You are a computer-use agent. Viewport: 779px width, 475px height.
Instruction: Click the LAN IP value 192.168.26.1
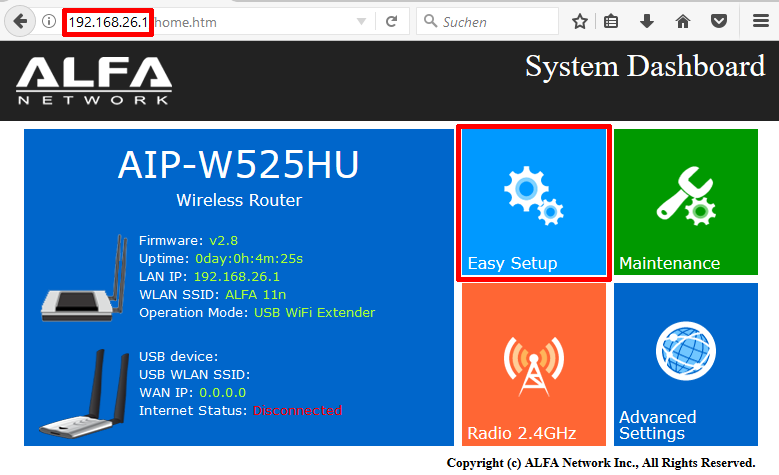click(x=236, y=276)
